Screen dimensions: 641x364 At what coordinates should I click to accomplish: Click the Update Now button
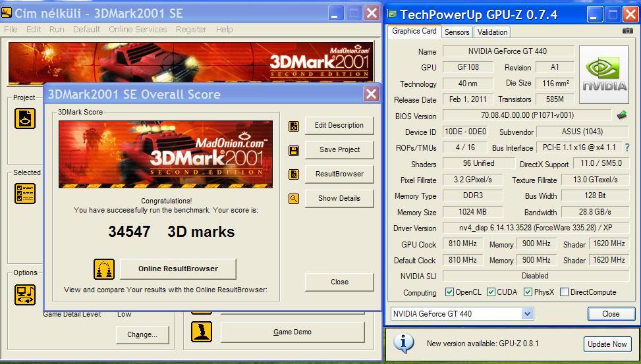[x=607, y=344]
